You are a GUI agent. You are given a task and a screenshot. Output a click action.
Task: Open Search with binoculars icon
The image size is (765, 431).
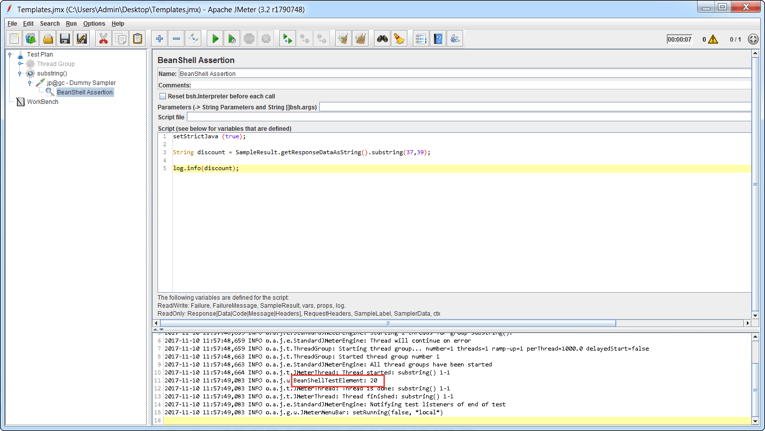click(x=382, y=39)
